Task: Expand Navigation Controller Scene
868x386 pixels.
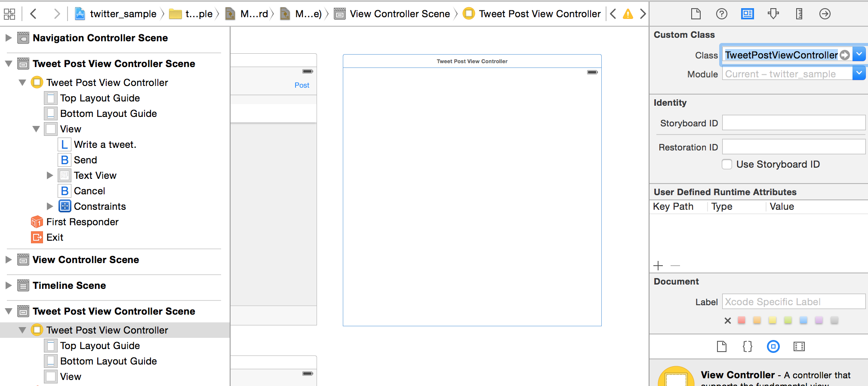Action: pyautogui.click(x=8, y=38)
